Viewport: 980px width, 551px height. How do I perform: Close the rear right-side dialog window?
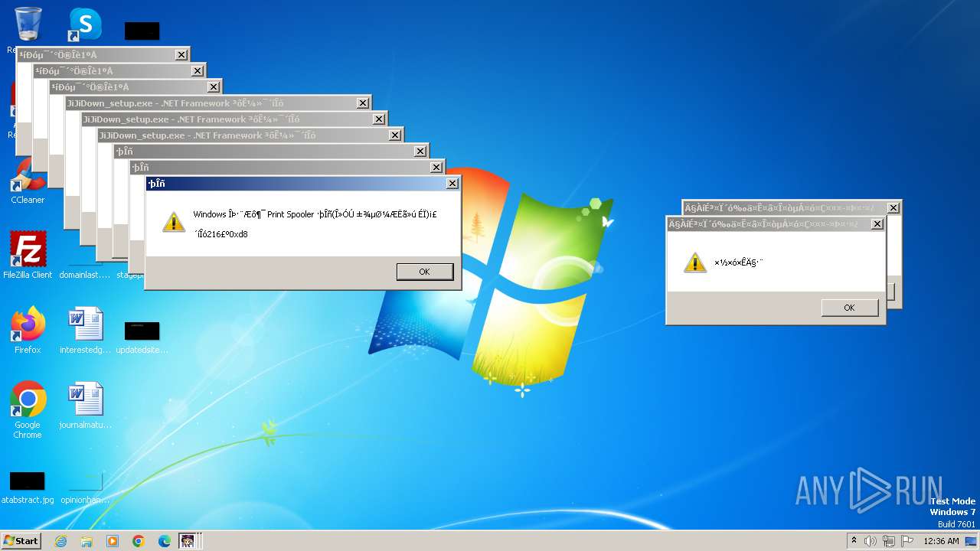893,208
